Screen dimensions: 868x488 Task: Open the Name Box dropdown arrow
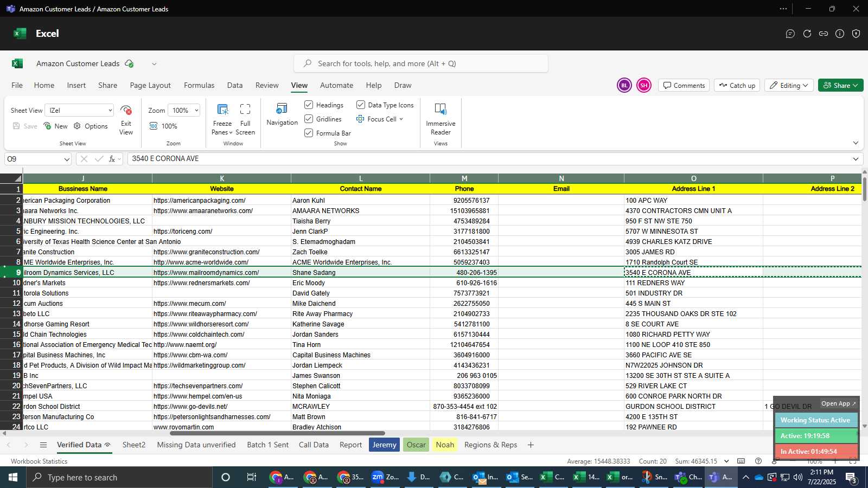(x=67, y=159)
